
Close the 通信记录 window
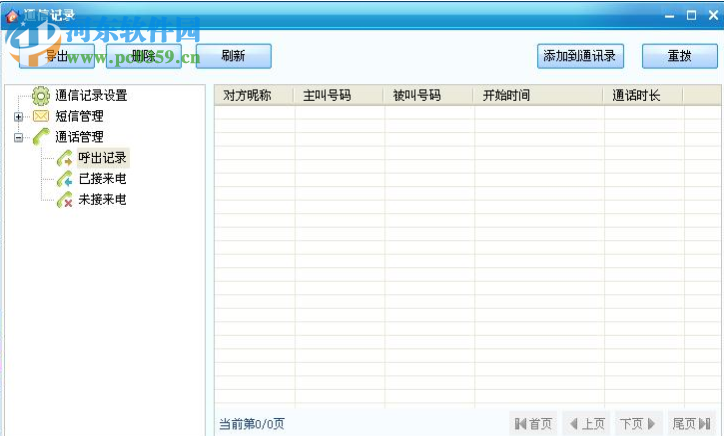pos(713,15)
